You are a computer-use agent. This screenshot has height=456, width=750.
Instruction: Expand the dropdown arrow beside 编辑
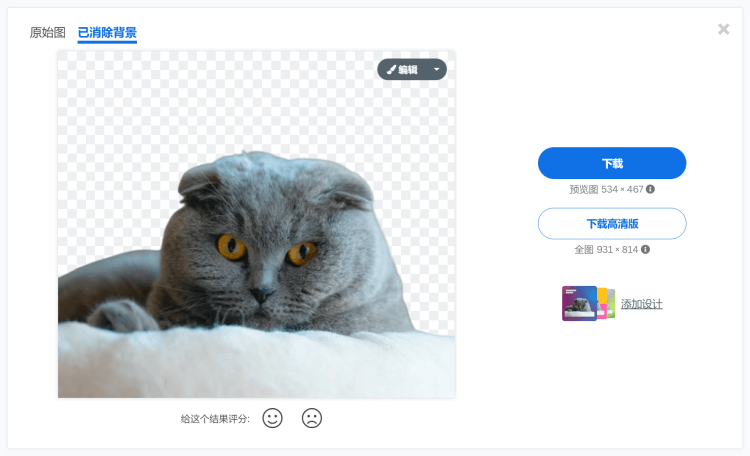coord(437,70)
